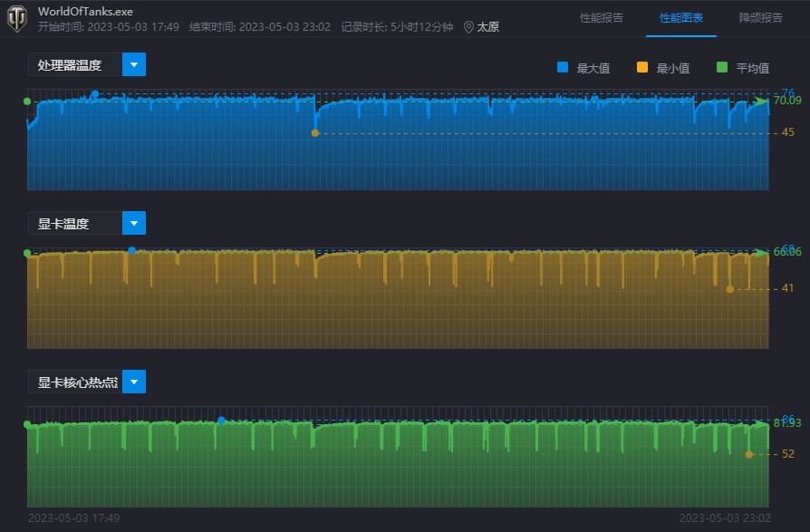Click the dashed minimum line at value 45
Screen dimensions: 810x532
(544, 132)
